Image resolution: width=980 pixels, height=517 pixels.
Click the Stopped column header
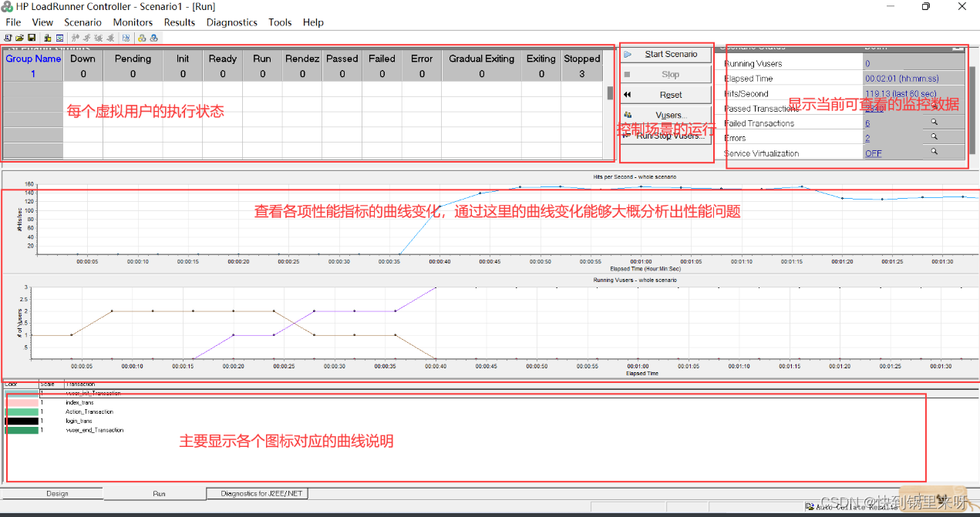pyautogui.click(x=581, y=59)
